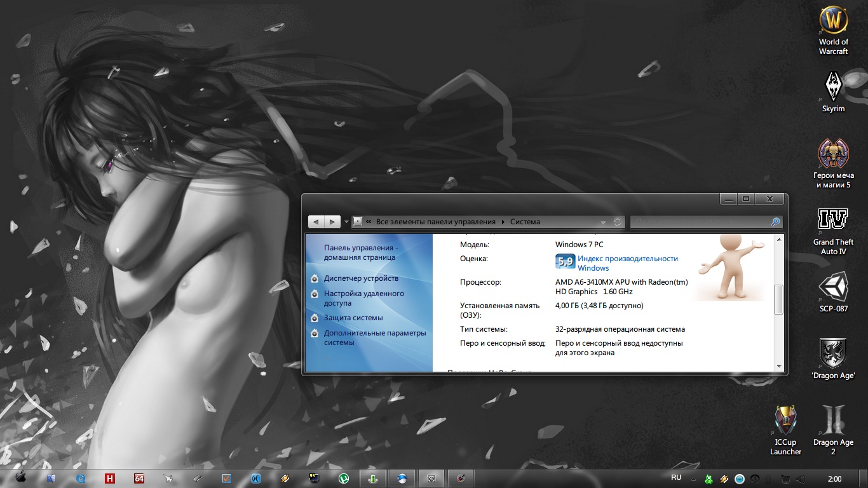The width and height of the screenshot is (868, 488).
Task: Open Панель управления - домашняя страница link
Action: (x=360, y=253)
